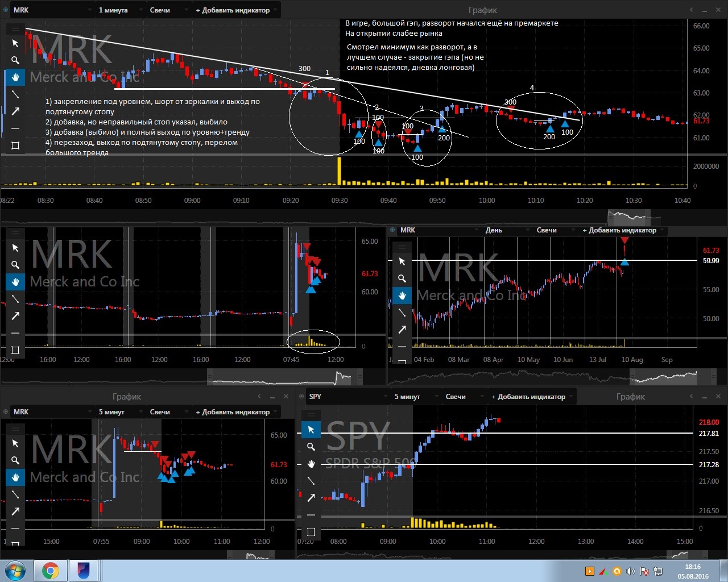
Task: Select the pointer tool in the daily MRK chart
Action: coord(402,261)
